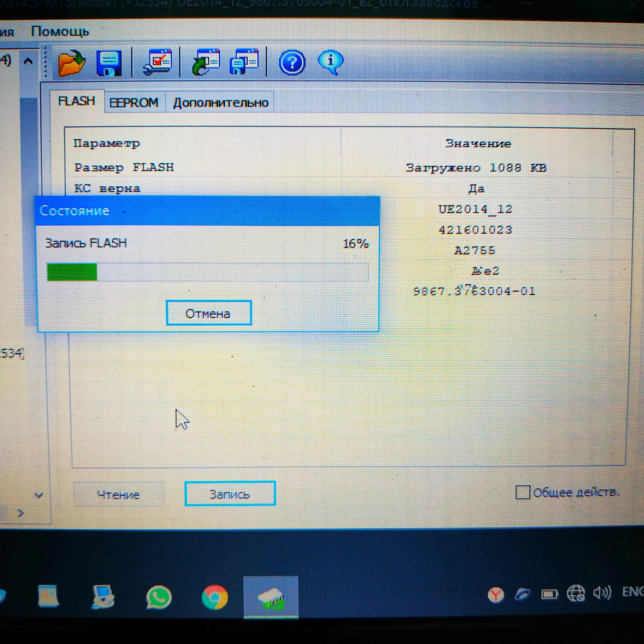Click the green arrow window toolbar icon

coord(205,62)
